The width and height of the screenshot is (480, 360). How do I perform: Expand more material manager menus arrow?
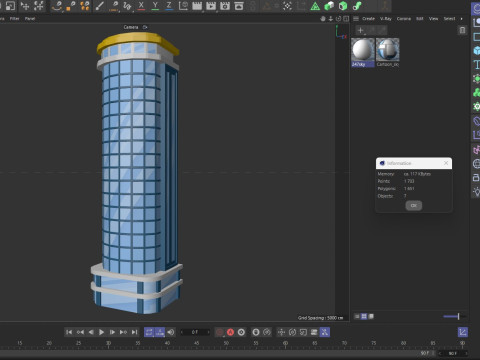[462, 19]
